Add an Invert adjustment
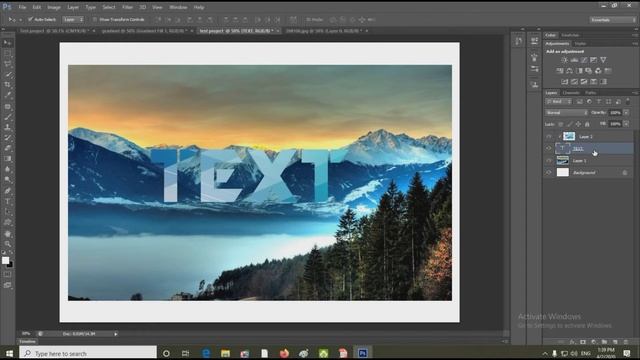 click(x=564, y=82)
